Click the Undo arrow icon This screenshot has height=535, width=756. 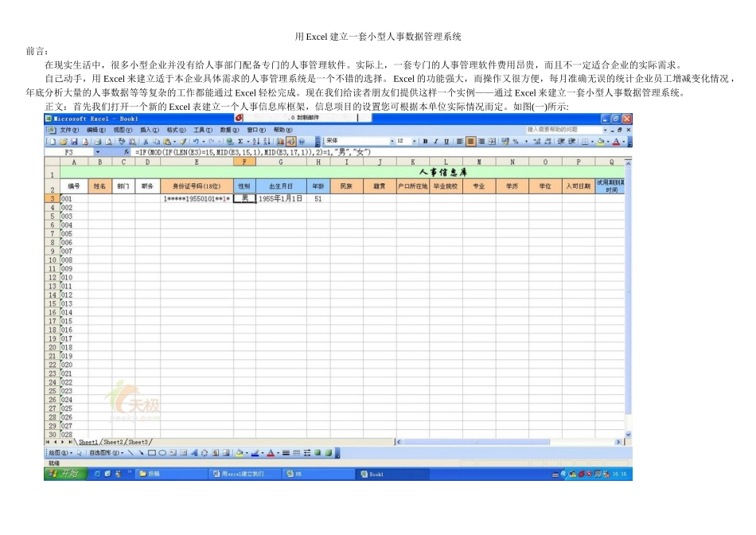tap(196, 142)
